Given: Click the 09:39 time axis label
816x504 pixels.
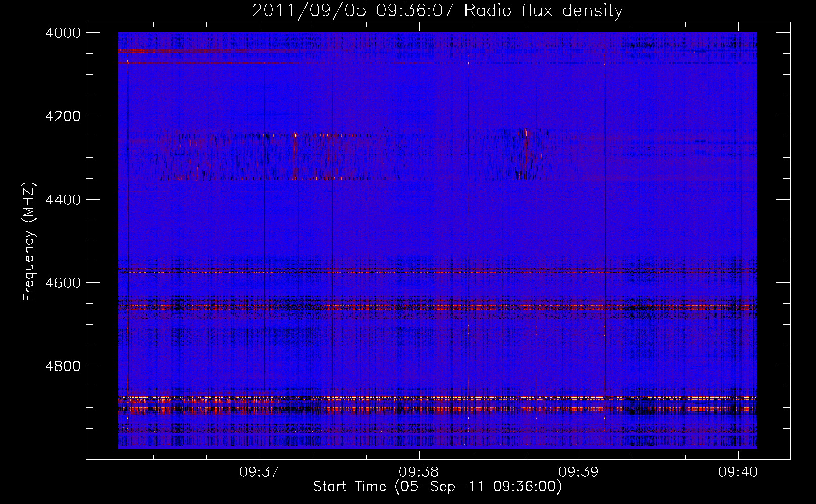Looking at the screenshot, I should coord(579,472).
